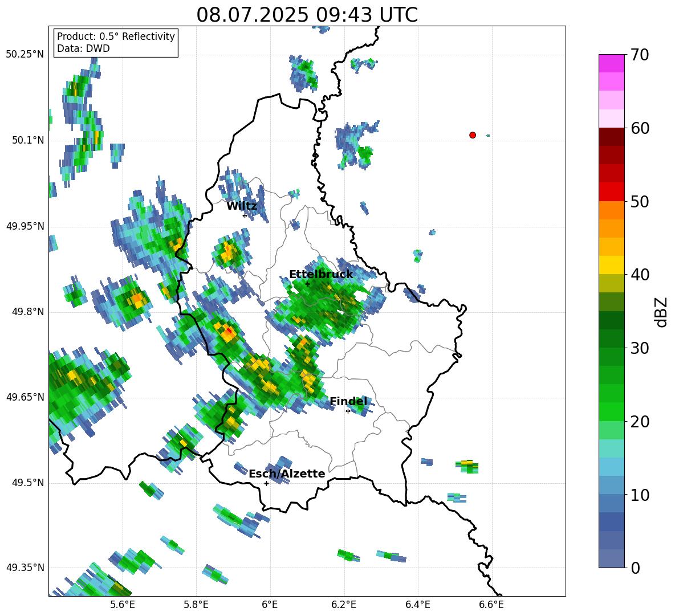Viewport: 675px width, 616px height.
Task: Click the 50.1°N latitude label
Action: pyautogui.click(x=28, y=141)
